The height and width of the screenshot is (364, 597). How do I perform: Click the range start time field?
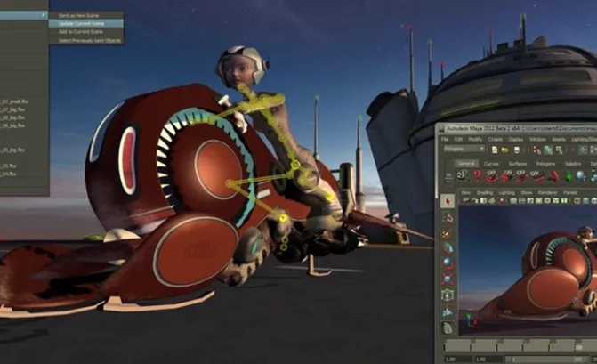click(x=451, y=357)
